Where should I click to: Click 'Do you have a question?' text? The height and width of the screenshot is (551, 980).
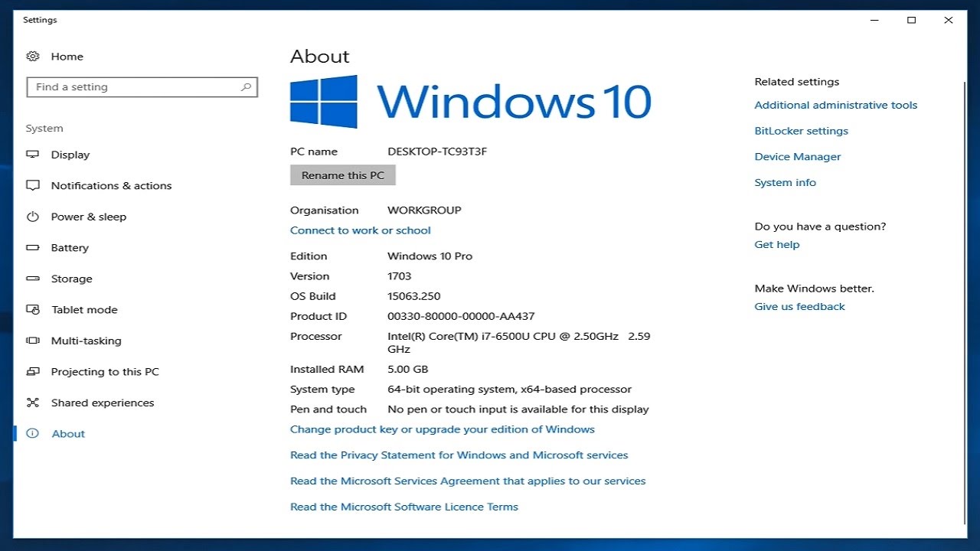(821, 227)
